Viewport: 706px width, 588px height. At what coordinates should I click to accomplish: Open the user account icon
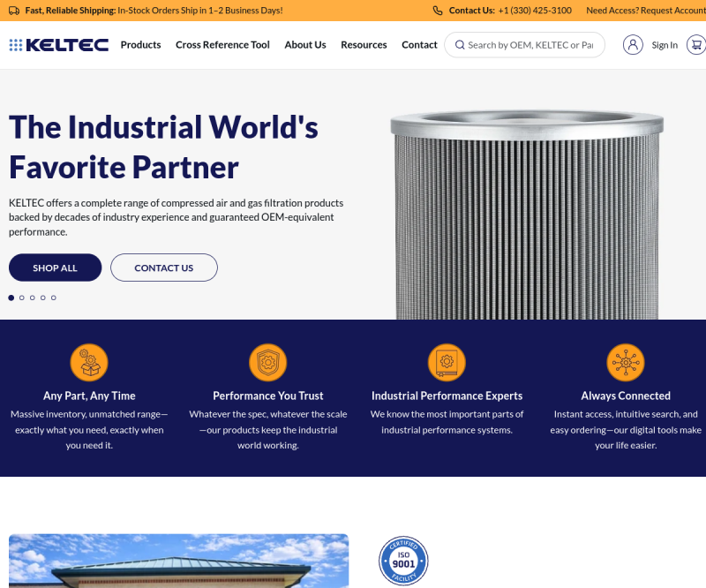coord(633,45)
